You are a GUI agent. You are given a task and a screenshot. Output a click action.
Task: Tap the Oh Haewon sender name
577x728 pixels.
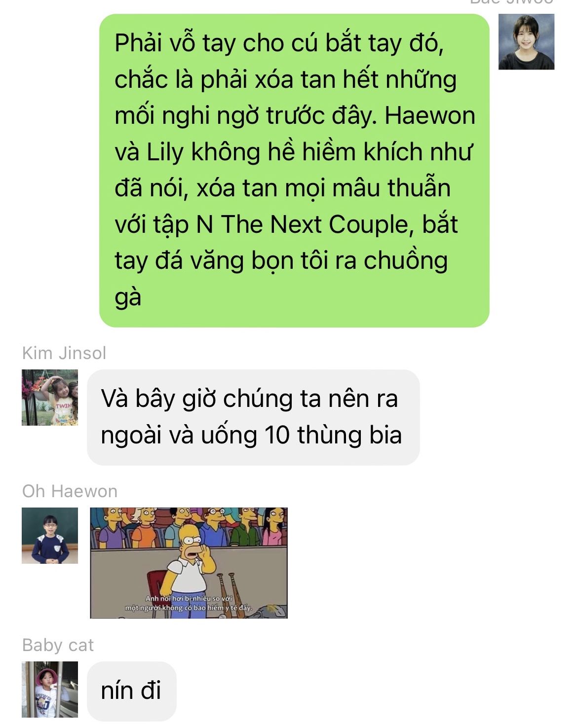(x=70, y=491)
